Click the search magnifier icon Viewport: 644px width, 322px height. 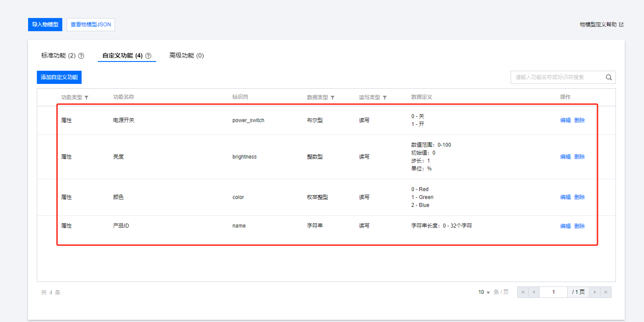[609, 77]
